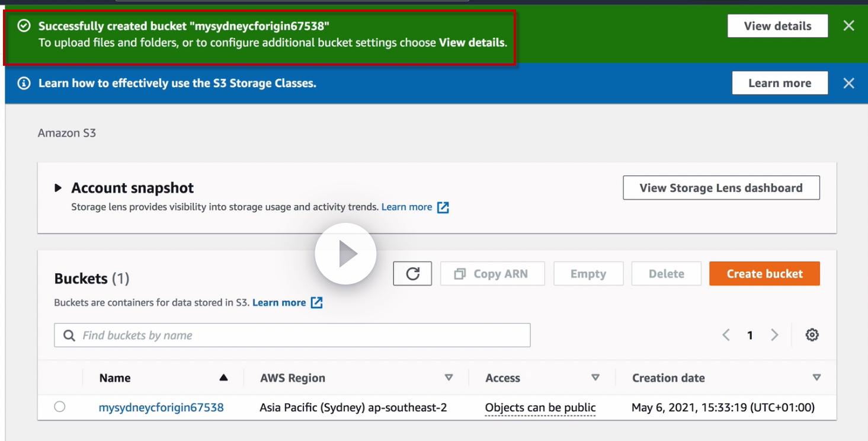This screenshot has height=441, width=868.
Task: Click the Create bucket button
Action: point(764,274)
